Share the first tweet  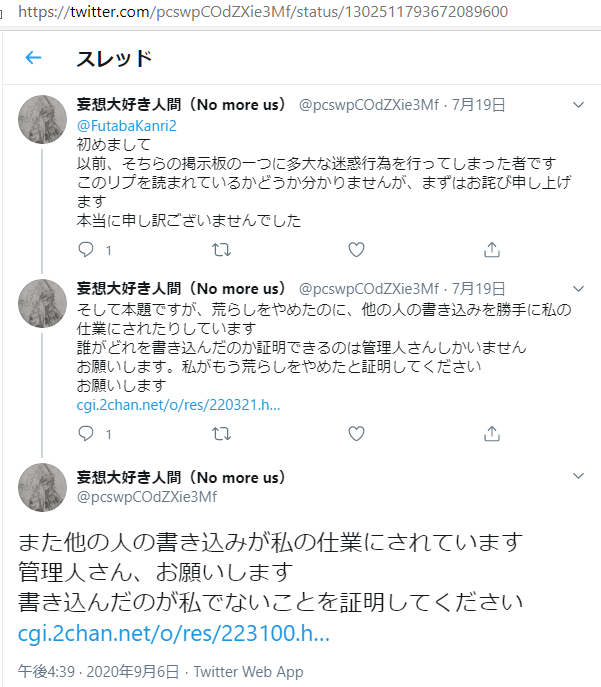[x=491, y=249]
